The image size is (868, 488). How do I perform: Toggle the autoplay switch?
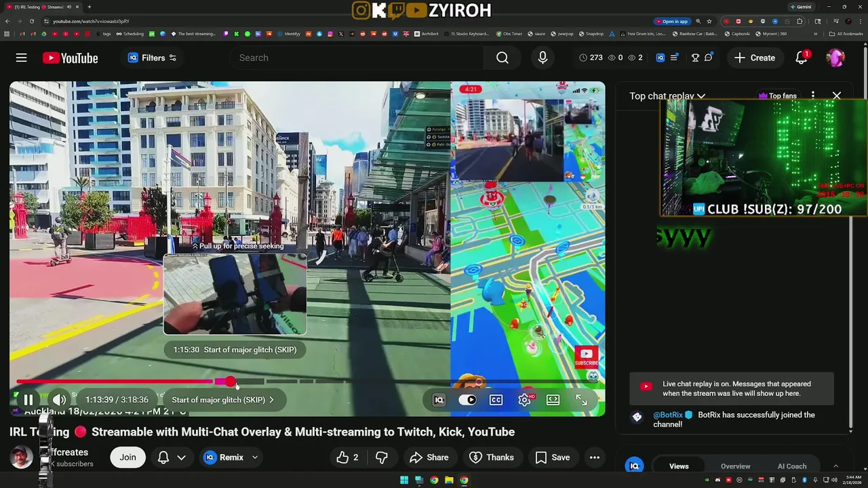pyautogui.click(x=467, y=400)
